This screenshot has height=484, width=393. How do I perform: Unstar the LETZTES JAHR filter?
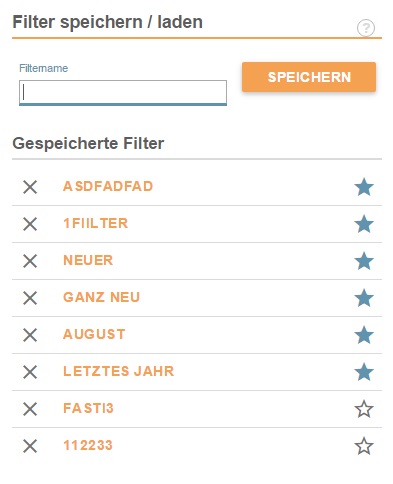[364, 372]
